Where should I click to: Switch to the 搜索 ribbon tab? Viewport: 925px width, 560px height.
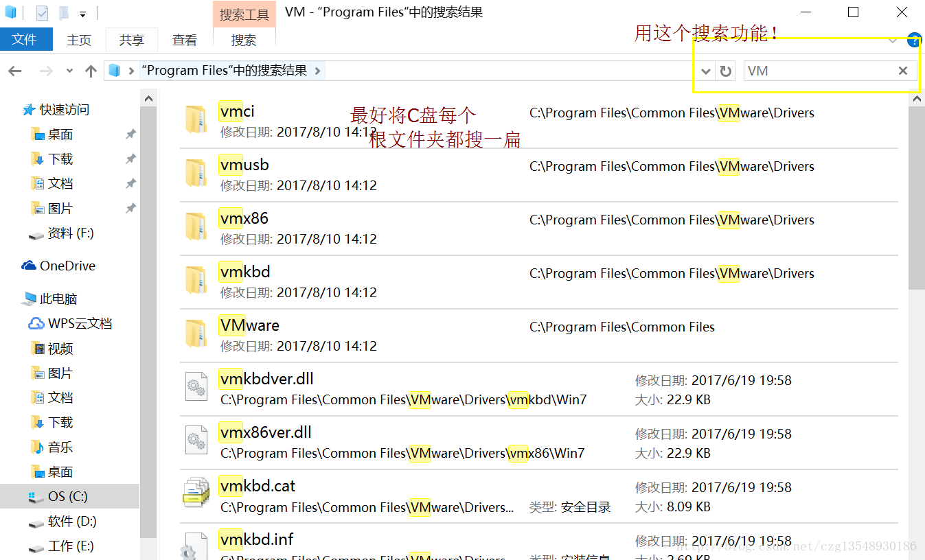click(x=244, y=40)
